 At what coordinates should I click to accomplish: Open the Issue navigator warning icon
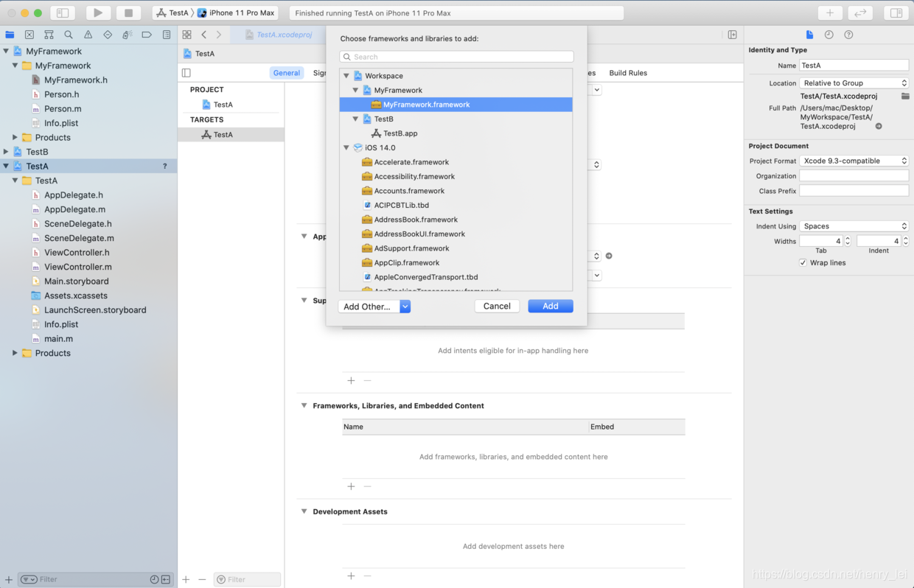coord(88,35)
